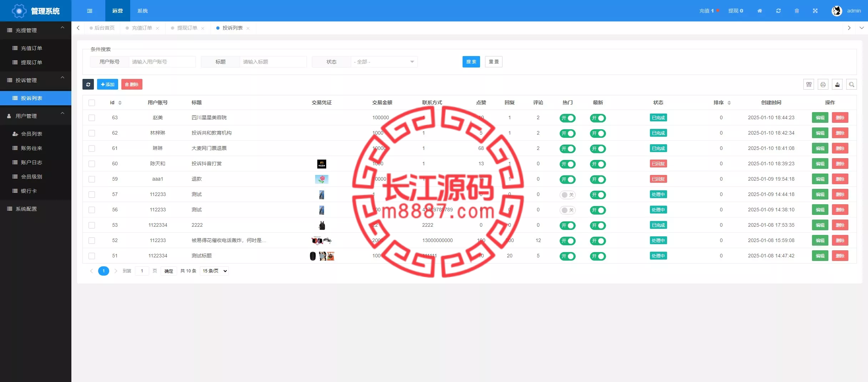Toggle 最新 switch for row 52
868x382 pixels.
click(x=598, y=241)
